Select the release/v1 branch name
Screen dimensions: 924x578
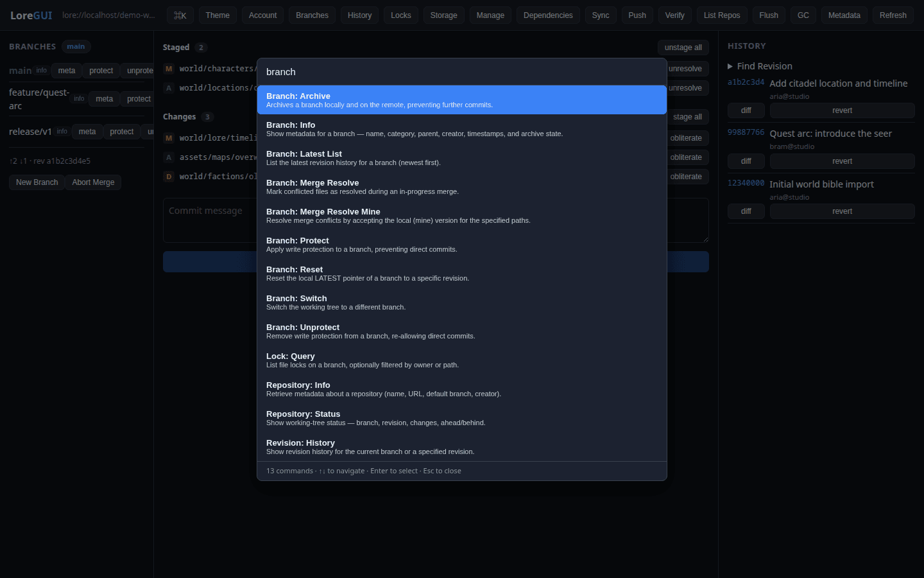(30, 132)
